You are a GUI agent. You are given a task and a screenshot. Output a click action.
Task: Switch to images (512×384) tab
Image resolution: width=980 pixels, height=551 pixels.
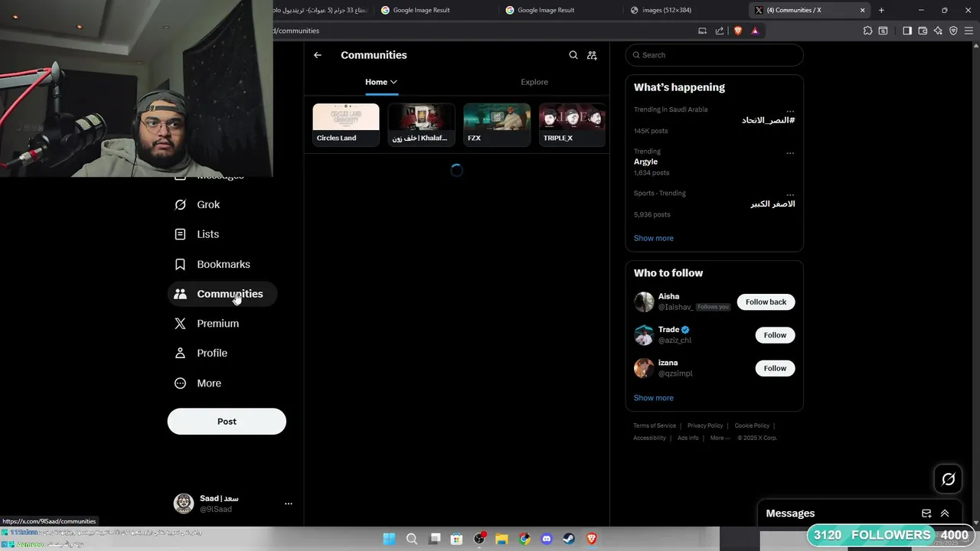(x=683, y=10)
